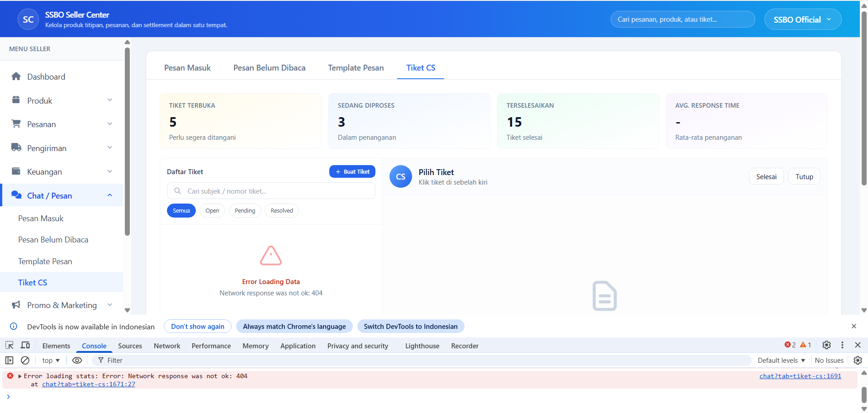The image size is (868, 413).
Task: Click the console live expression eye icon
Action: click(x=77, y=360)
